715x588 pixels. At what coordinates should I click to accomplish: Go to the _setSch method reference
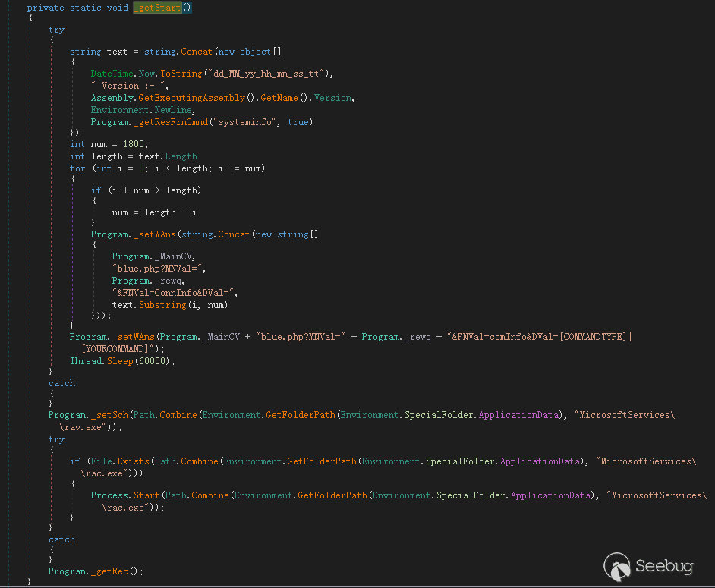(x=109, y=415)
